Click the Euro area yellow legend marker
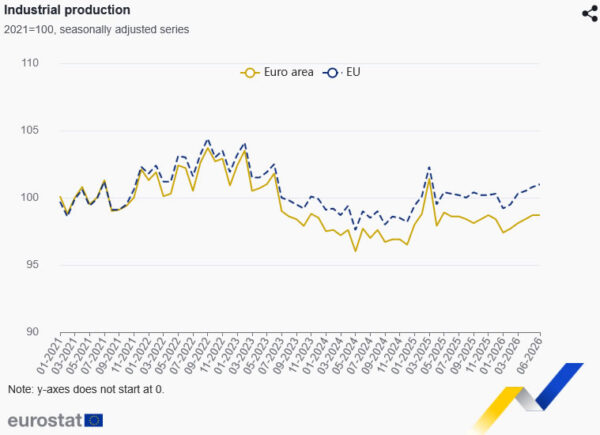This screenshot has width=600, height=435. coord(250,73)
